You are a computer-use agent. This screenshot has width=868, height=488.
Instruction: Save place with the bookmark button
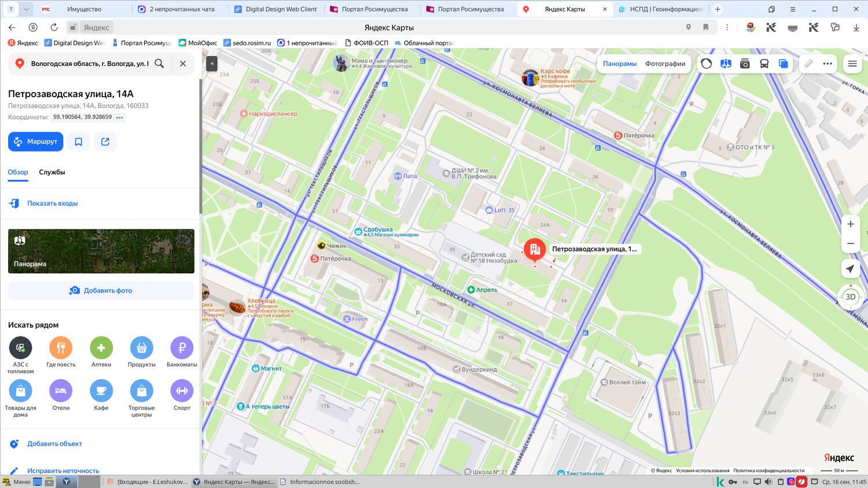pos(79,142)
